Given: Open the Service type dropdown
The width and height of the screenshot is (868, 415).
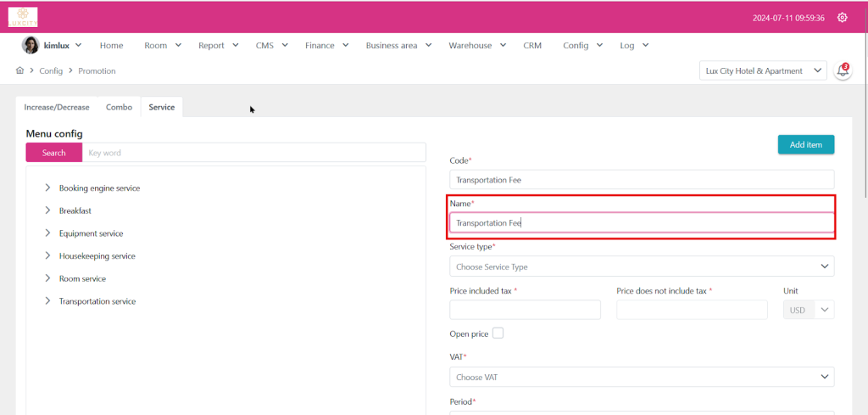Looking at the screenshot, I should [x=641, y=266].
